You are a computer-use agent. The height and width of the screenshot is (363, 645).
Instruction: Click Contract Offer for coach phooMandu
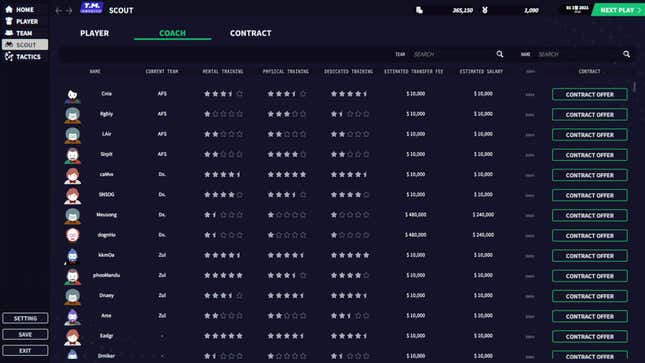coord(589,276)
